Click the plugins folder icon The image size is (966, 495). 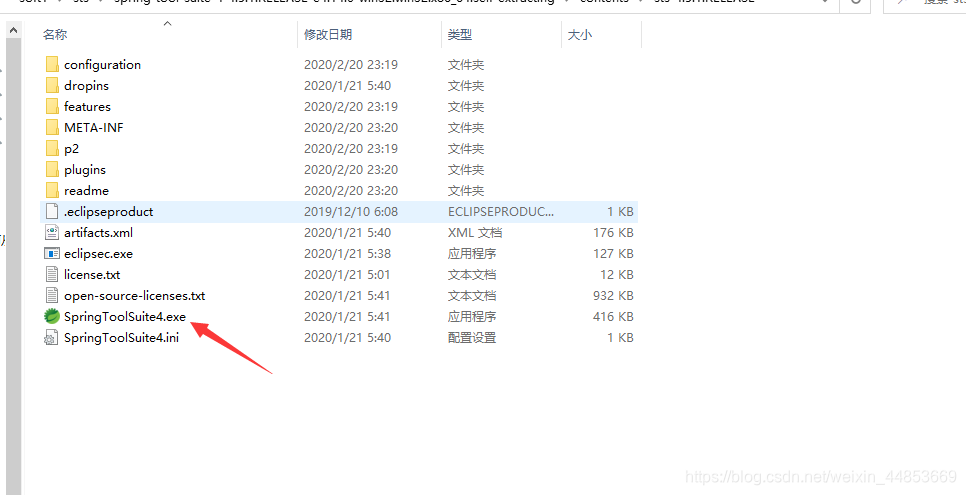[52, 170]
